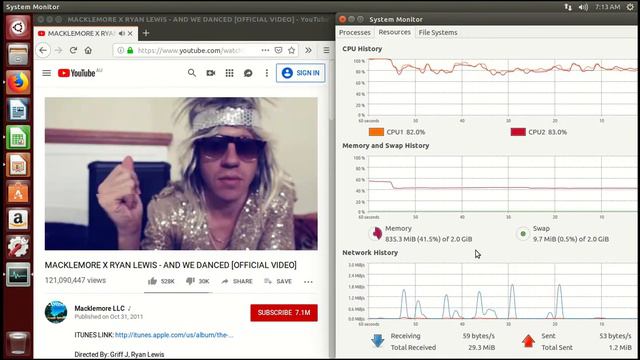Show more Firefox toolbar tools
This screenshot has height=360, width=640.
click(x=308, y=50)
